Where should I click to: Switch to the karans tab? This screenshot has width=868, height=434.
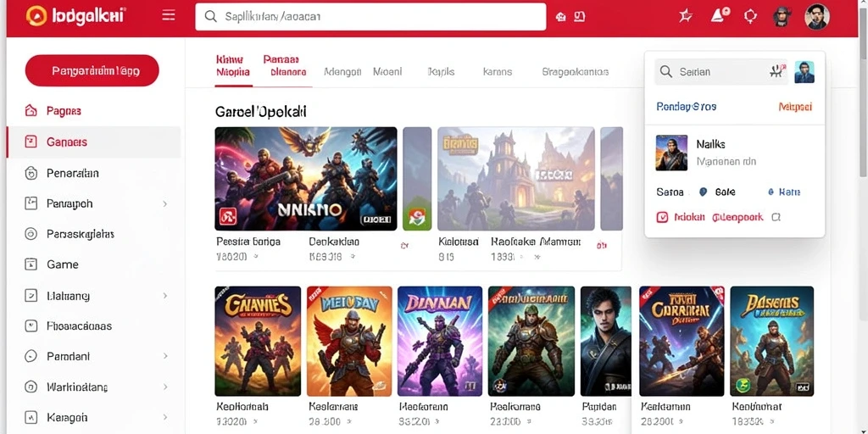tap(497, 71)
